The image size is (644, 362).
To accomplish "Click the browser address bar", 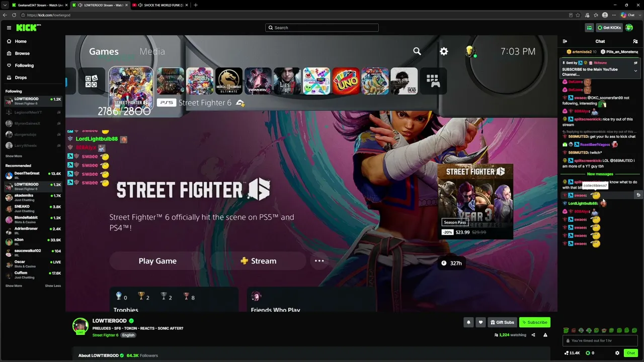I will click(292, 15).
